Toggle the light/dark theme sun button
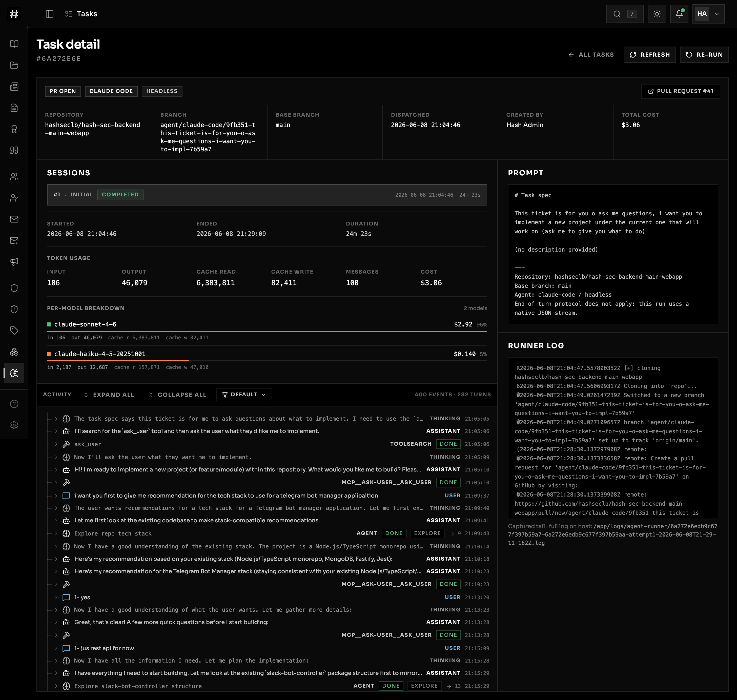Image resolution: width=737 pixels, height=700 pixels. (657, 14)
